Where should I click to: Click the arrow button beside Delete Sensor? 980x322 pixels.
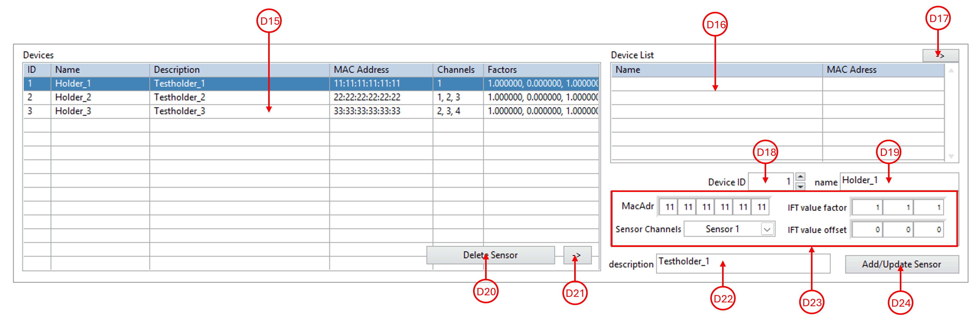tap(577, 255)
